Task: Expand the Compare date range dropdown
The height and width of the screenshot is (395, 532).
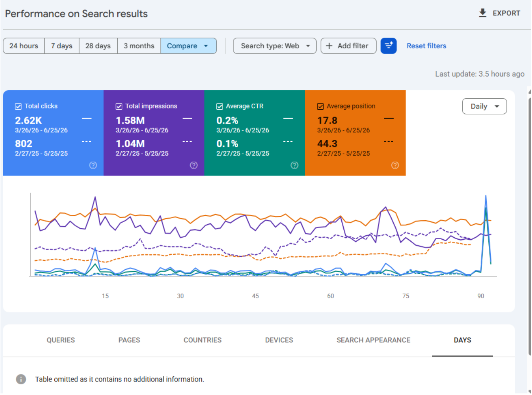Action: 189,46
